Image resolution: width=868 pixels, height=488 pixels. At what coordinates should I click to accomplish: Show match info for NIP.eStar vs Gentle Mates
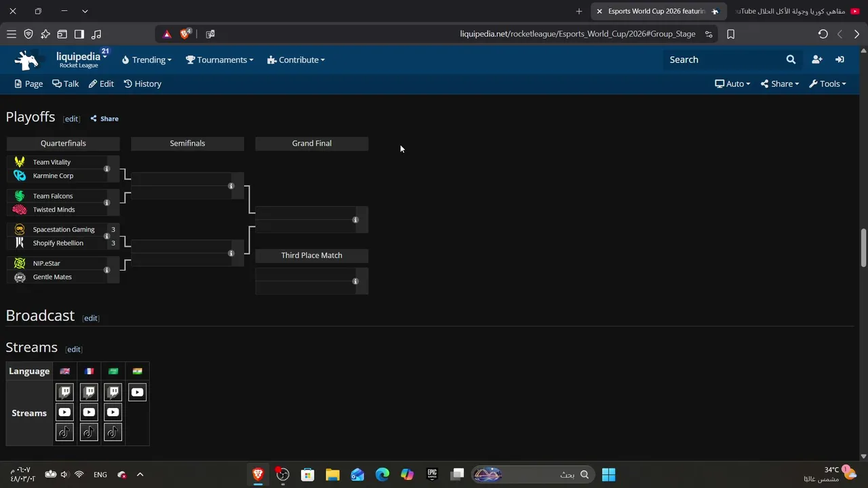pyautogui.click(x=106, y=270)
